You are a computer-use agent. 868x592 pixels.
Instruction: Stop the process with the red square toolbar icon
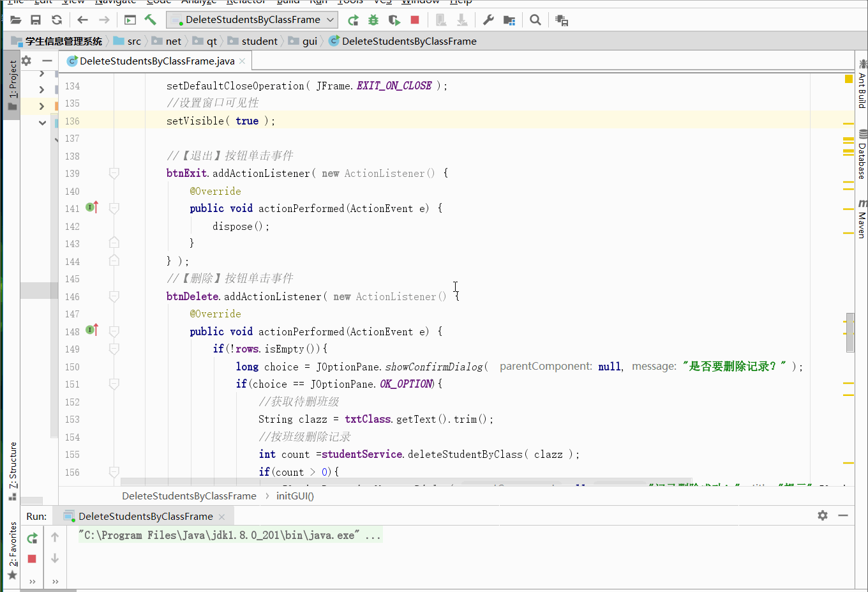point(415,20)
